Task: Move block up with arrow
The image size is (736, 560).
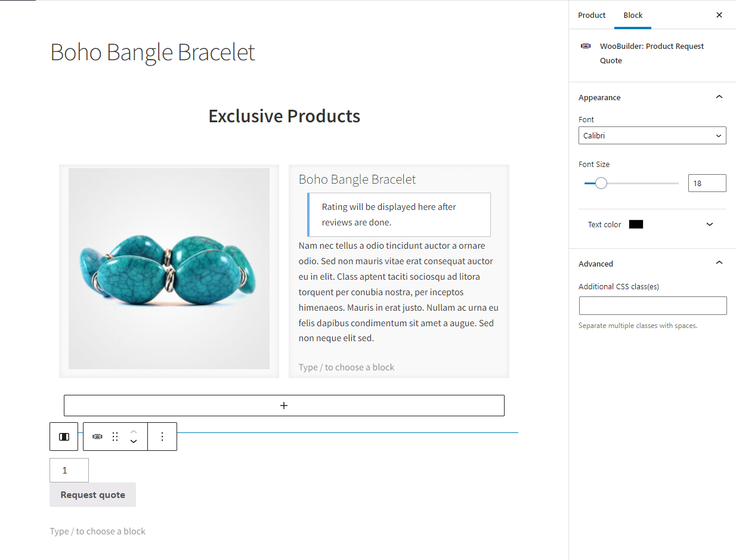Action: pyautogui.click(x=134, y=432)
